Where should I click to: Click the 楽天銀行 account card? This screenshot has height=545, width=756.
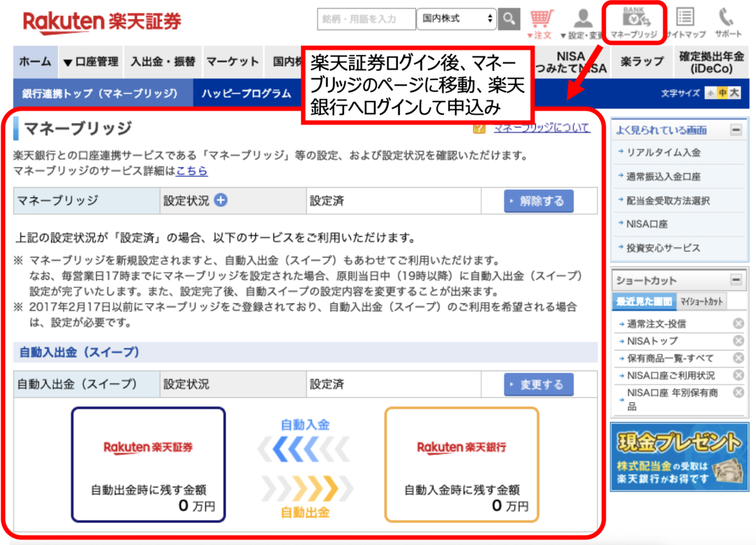(462, 464)
